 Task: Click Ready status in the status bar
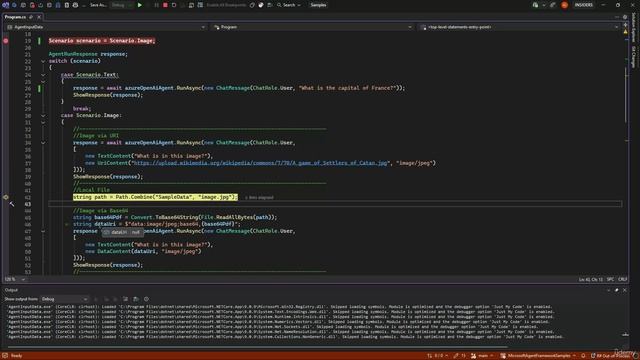coord(16,356)
